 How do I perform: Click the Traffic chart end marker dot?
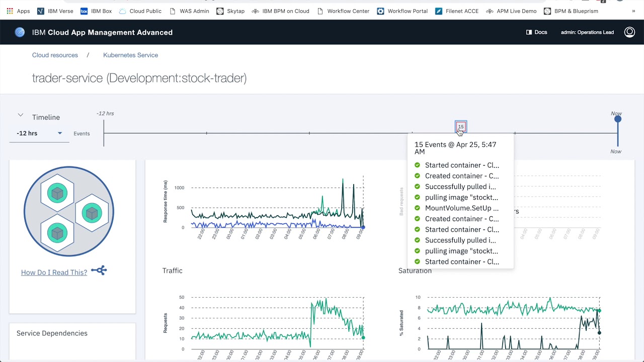363,337
